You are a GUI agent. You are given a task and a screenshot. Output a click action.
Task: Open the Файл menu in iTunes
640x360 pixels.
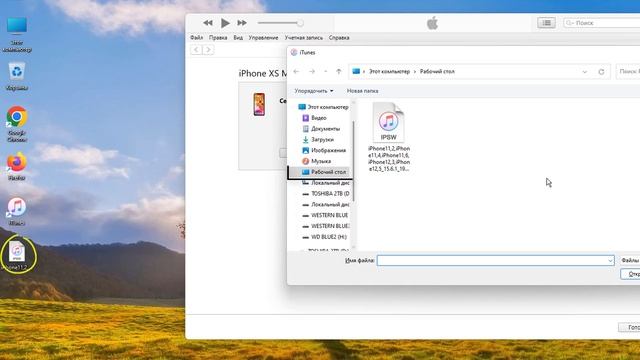(196, 38)
